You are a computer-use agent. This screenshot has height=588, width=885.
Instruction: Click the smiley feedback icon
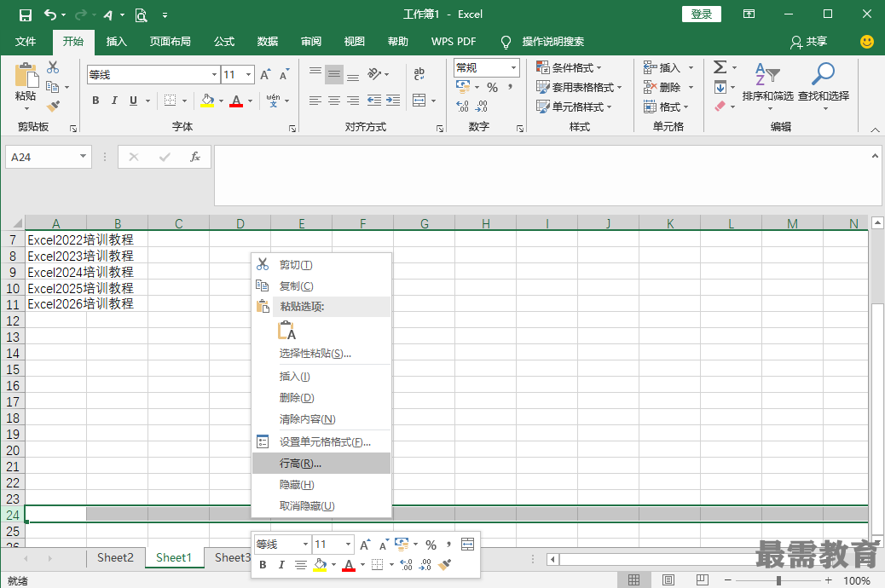coord(866,41)
